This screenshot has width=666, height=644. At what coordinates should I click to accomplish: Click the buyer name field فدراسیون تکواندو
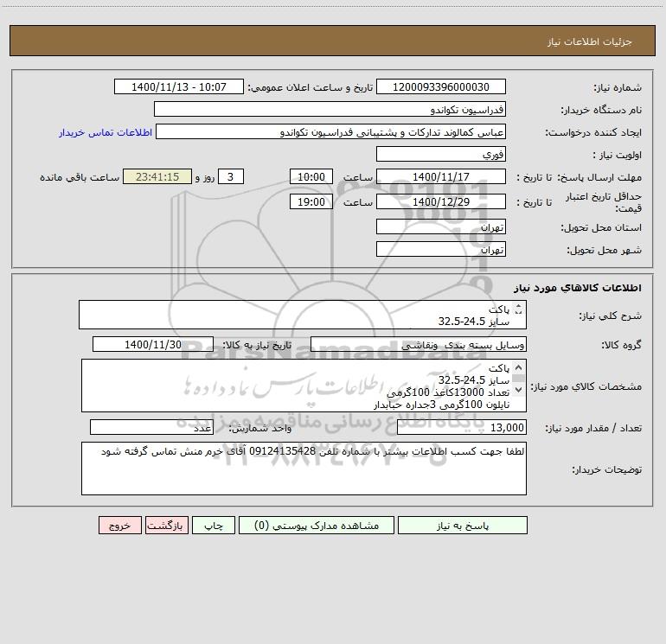pos(330,109)
